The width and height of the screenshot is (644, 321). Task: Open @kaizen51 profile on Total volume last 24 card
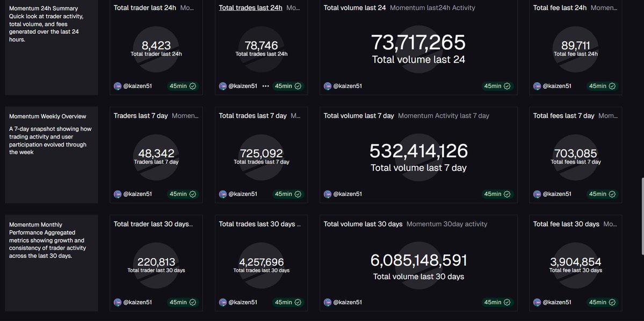pos(348,86)
